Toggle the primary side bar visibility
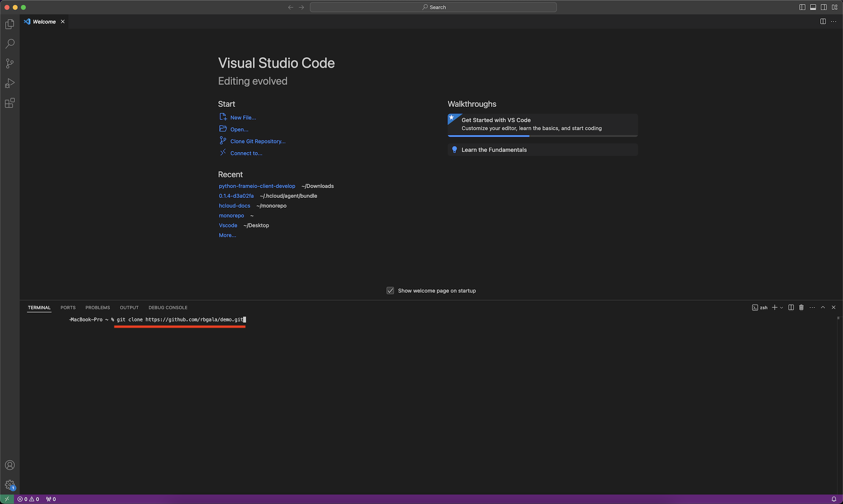Image resolution: width=843 pixels, height=504 pixels. coord(802,7)
